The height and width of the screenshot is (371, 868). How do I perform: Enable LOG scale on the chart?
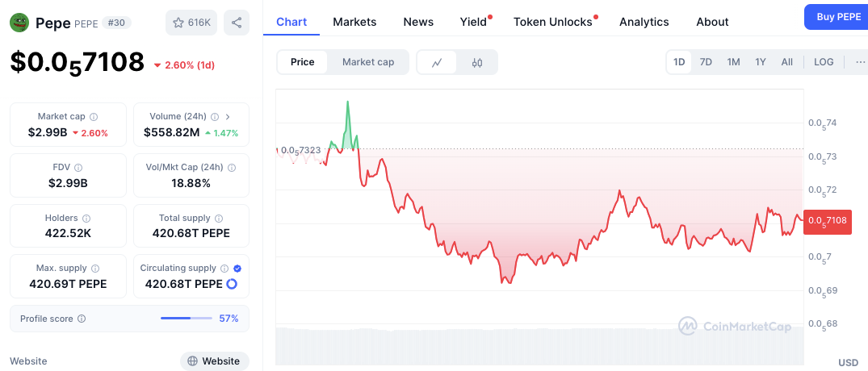pyautogui.click(x=824, y=62)
